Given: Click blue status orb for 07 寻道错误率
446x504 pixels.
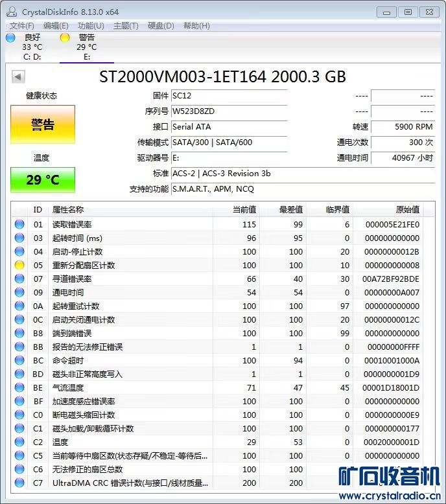Looking at the screenshot, I should [x=19, y=279].
